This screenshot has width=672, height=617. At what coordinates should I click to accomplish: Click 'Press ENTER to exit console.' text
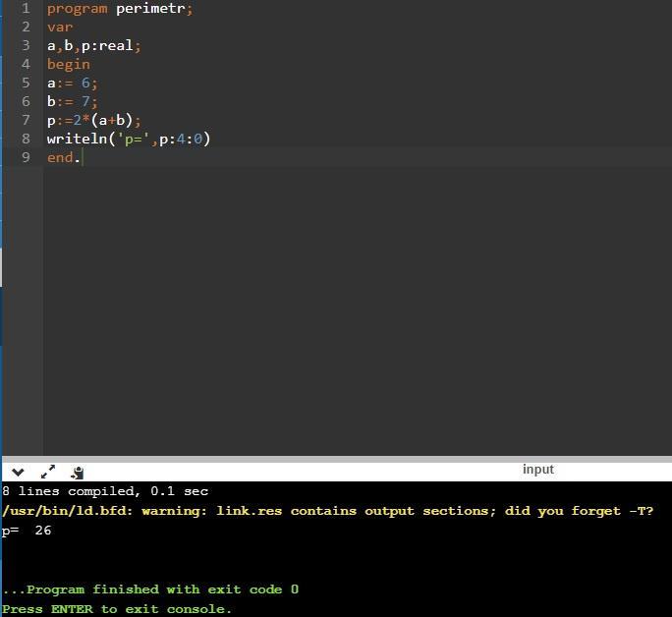coord(117,609)
